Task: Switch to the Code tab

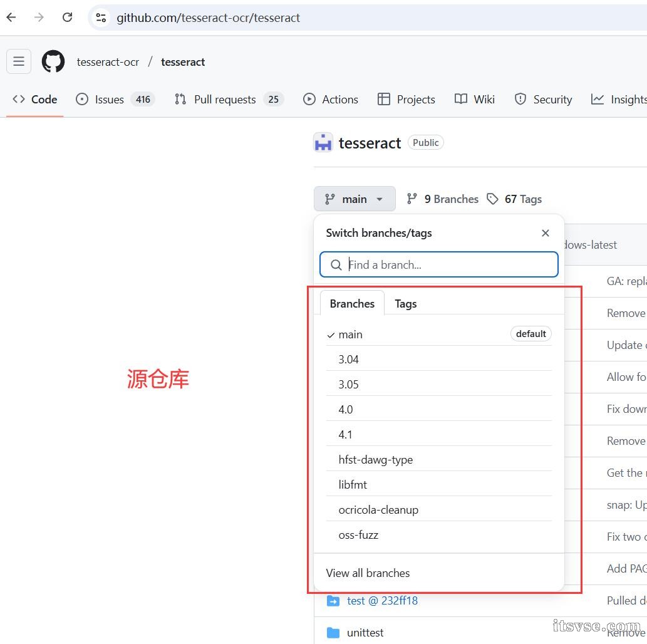Action: click(x=35, y=100)
